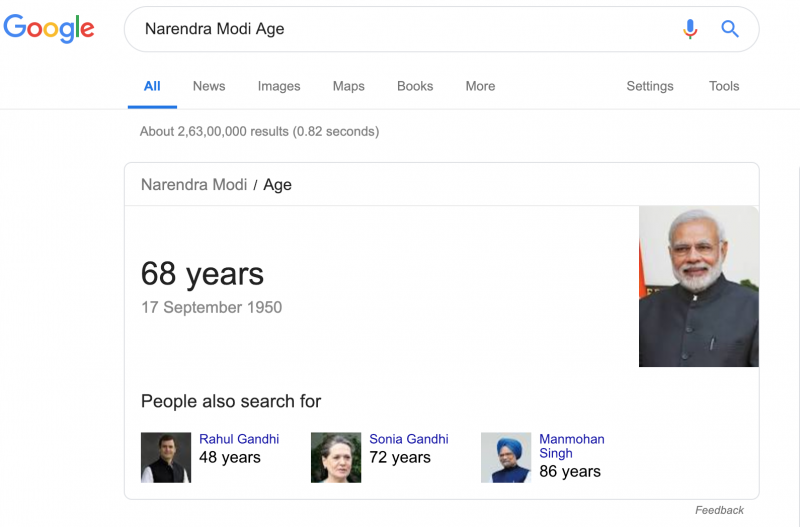
Task: Expand the More search categories menu
Action: pos(480,86)
